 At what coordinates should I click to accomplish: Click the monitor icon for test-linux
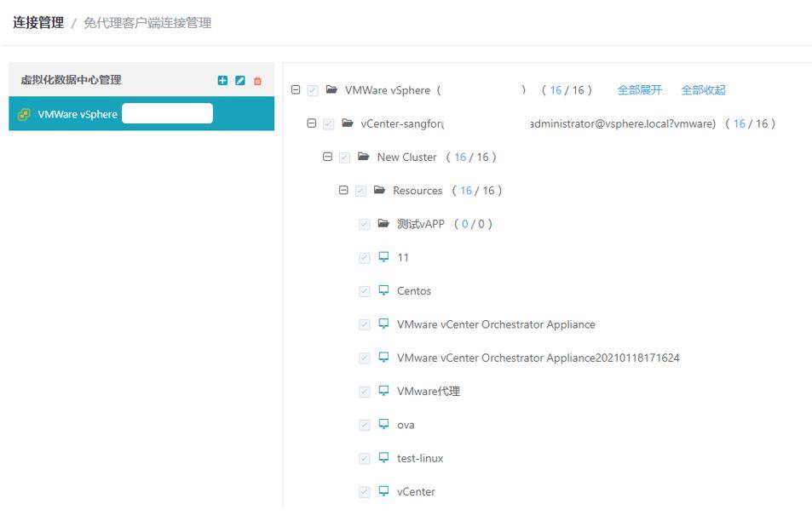coord(383,458)
